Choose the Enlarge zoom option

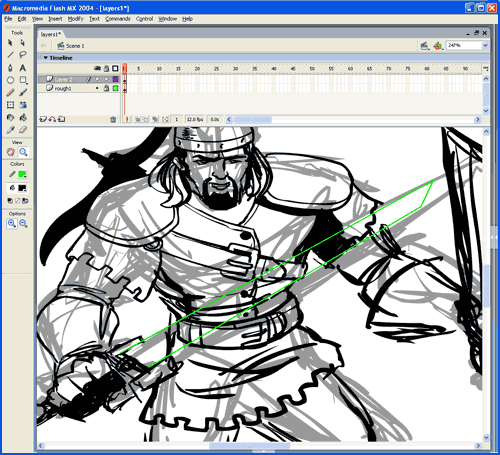(x=12, y=223)
